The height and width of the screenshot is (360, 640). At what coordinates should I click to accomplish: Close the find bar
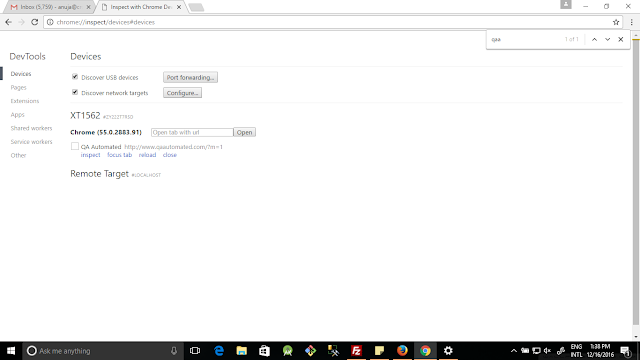[620, 39]
